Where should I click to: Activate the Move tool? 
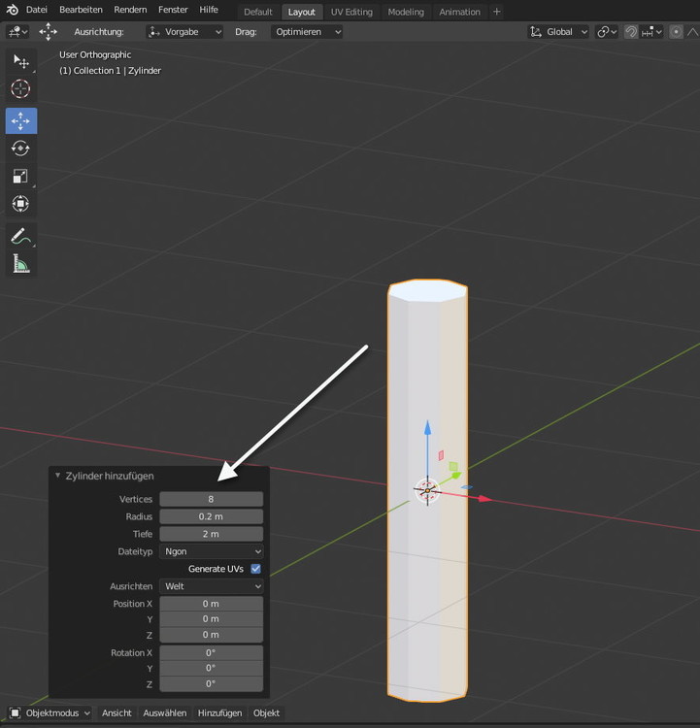click(x=20, y=120)
